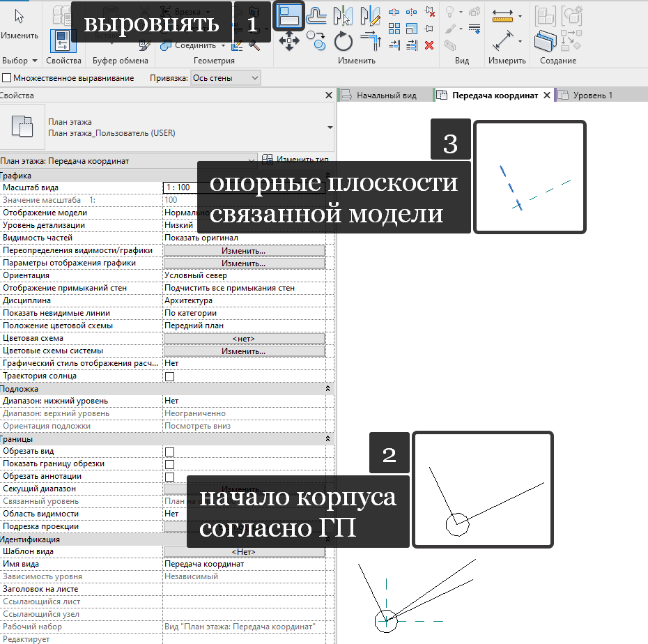
Task: Expand the type selector arrow beside План этажа
Action: [330, 128]
